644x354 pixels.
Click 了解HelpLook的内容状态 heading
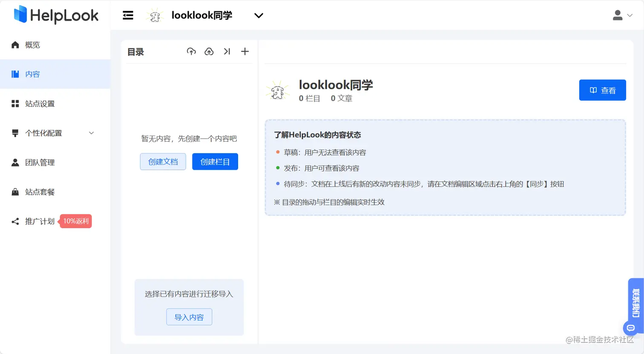317,135
